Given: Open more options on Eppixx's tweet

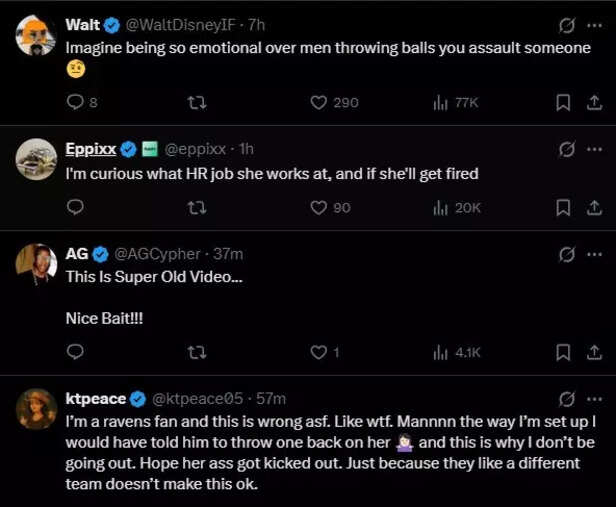Looking at the screenshot, I should (x=594, y=149).
